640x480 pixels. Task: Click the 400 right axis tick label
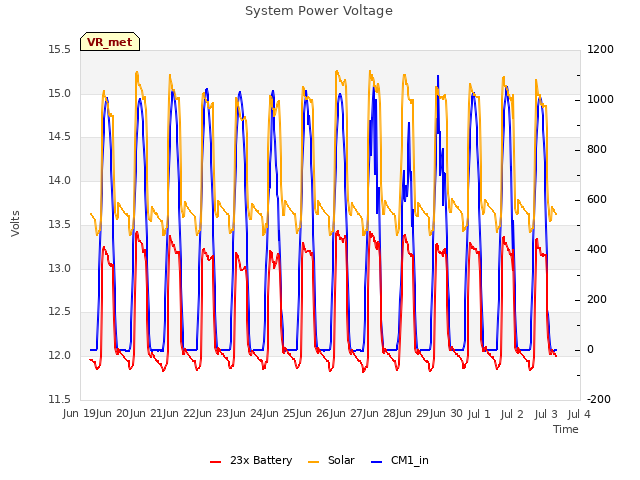597,249
